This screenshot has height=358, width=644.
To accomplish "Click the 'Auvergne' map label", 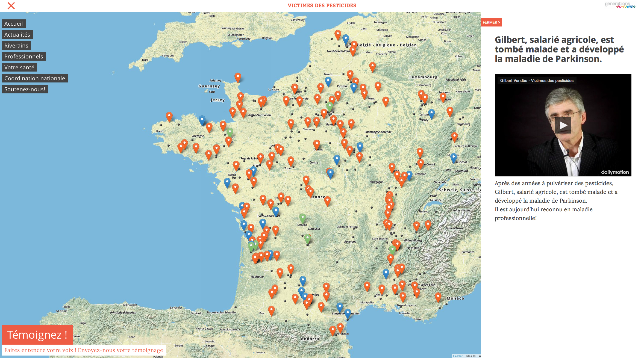I will coord(350,242).
